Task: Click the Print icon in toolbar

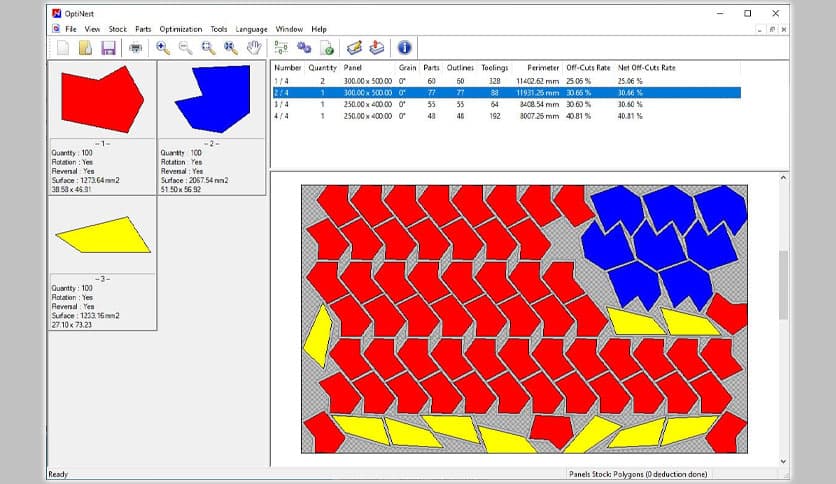Action: [x=135, y=47]
